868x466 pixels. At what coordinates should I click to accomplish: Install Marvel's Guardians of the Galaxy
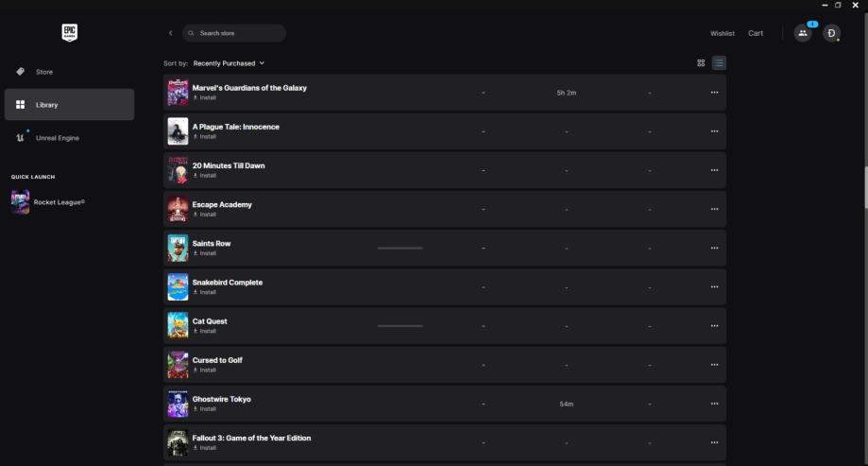point(207,97)
